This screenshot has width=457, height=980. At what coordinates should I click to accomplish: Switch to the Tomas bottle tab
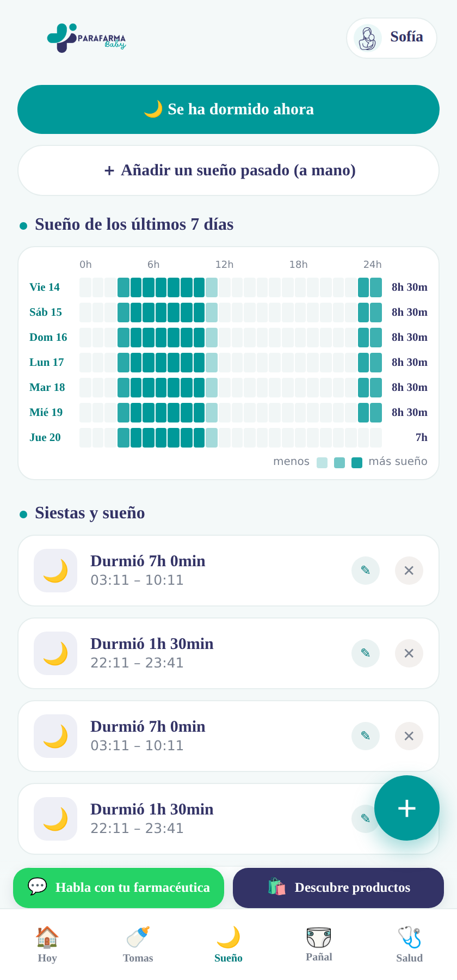138,945
